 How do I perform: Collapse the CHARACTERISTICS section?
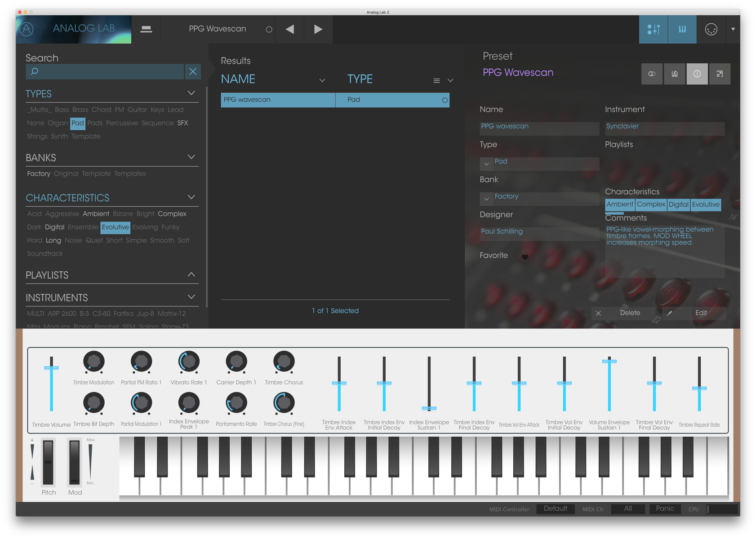[x=191, y=197]
